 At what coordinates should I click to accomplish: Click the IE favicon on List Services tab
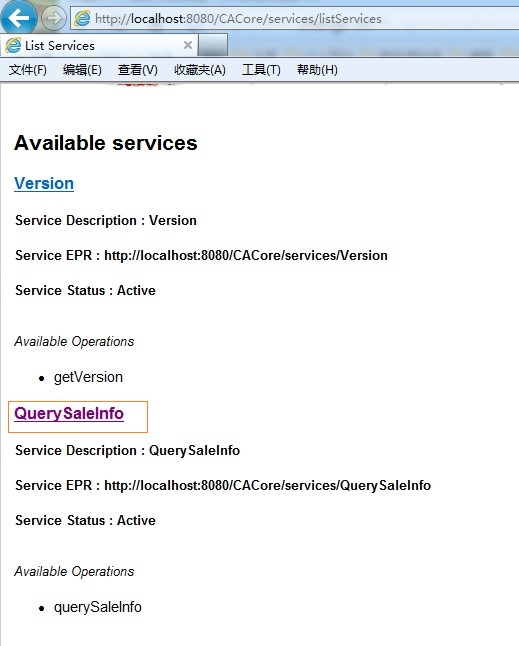13,45
